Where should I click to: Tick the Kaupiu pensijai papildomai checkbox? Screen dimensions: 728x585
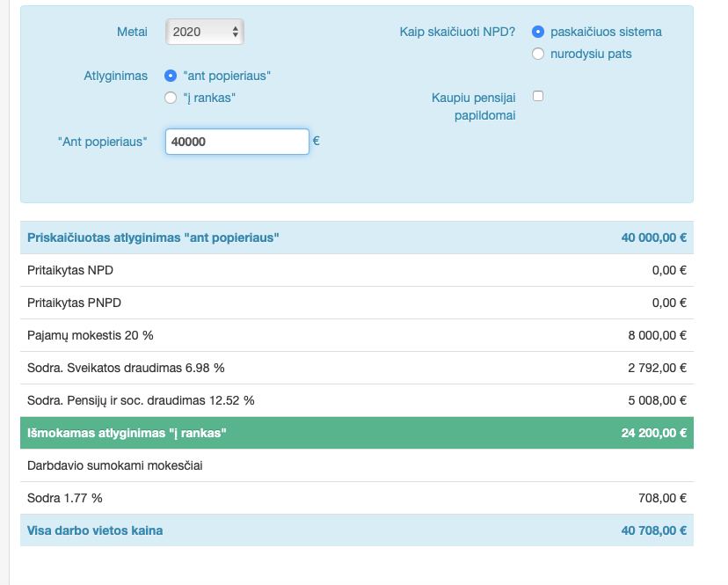pos(538,96)
